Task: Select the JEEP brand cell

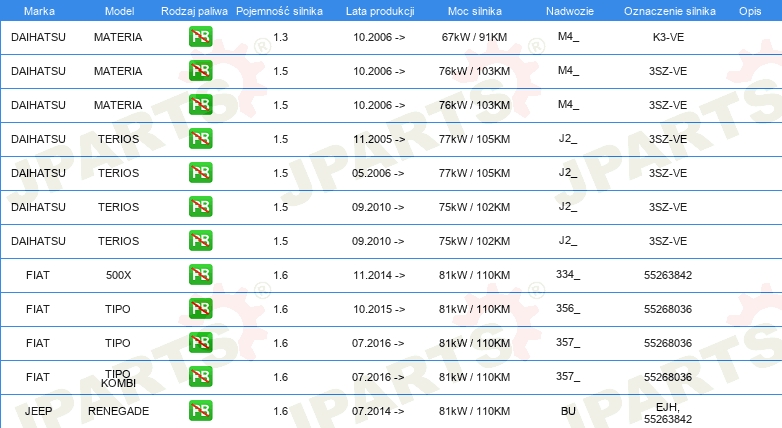Action: pos(38,411)
